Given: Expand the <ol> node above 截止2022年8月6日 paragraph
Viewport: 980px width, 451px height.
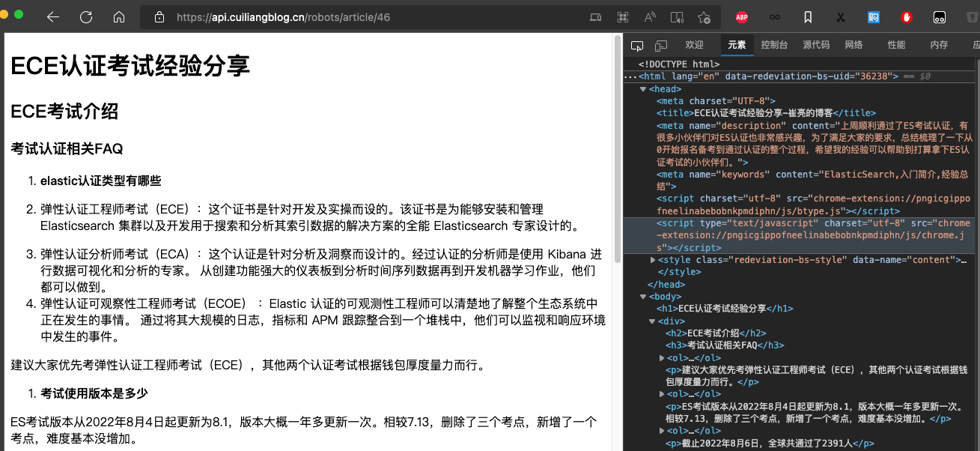Looking at the screenshot, I should pos(661,431).
